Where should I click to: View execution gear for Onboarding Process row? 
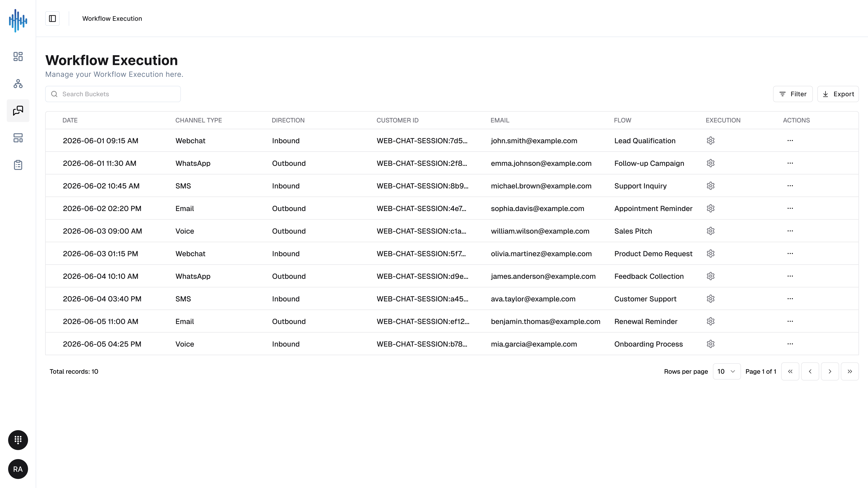coord(711,344)
